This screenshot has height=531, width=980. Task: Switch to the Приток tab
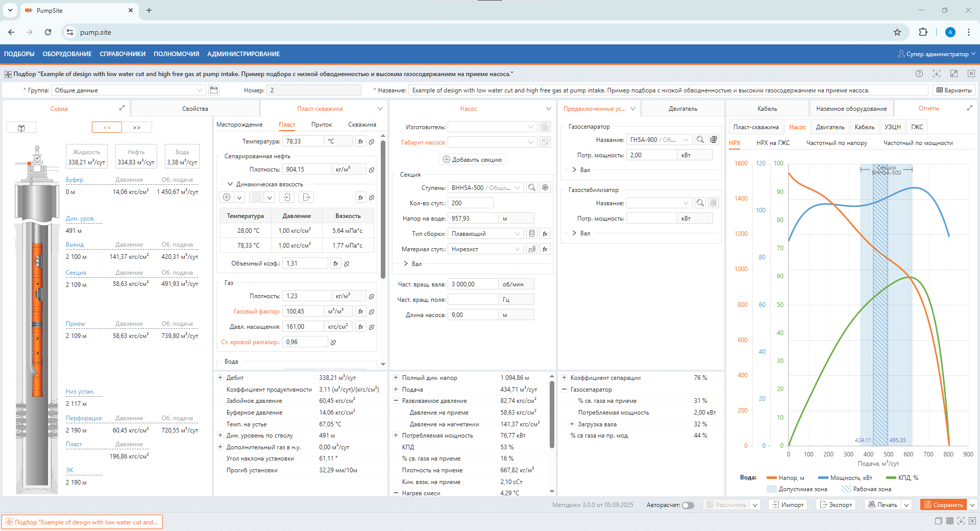coord(322,125)
